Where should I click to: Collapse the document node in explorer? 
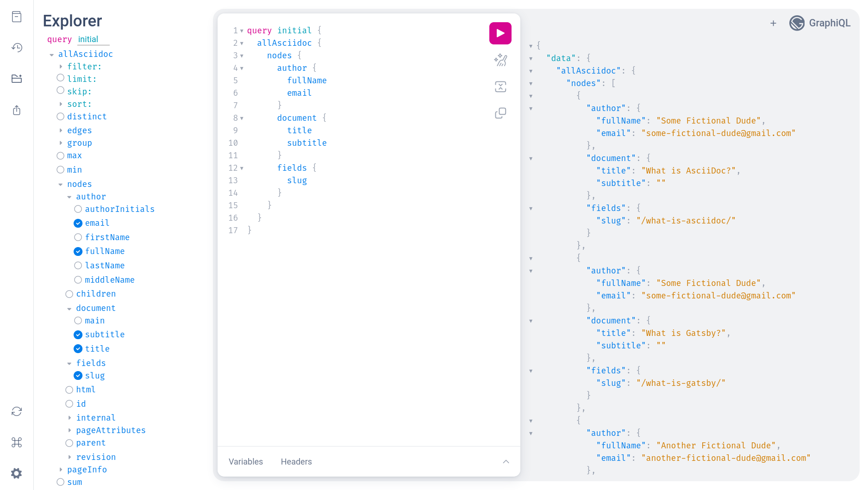(x=69, y=309)
